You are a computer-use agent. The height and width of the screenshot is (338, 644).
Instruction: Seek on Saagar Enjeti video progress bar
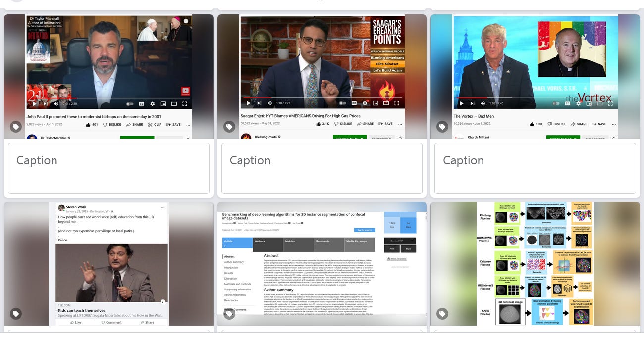tap(322, 97)
